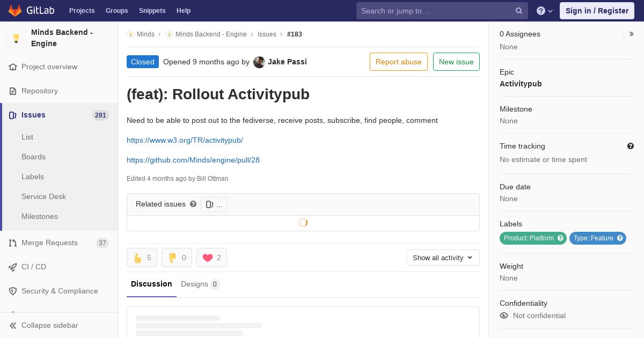
Task: Click the Product::Platform label
Action: tap(529, 238)
